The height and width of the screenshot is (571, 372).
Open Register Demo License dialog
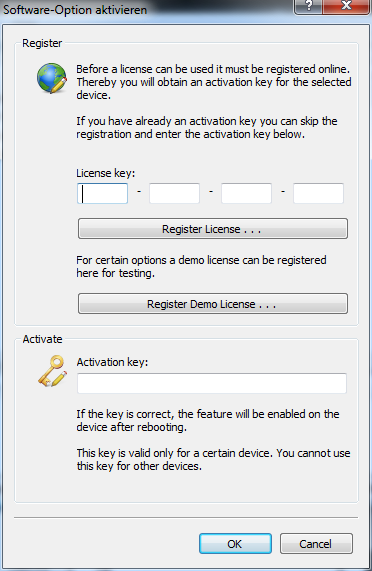tap(213, 304)
